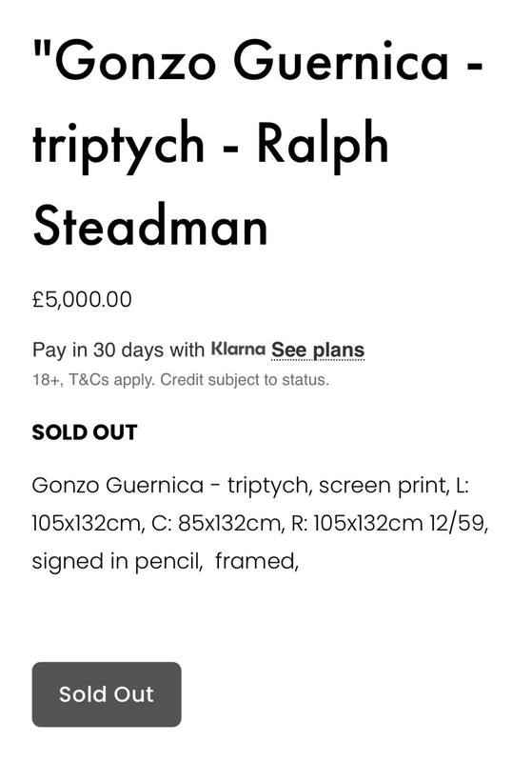This screenshot has height=762, width=532.
Task: Click "screen print" in the description
Action: [x=384, y=486]
